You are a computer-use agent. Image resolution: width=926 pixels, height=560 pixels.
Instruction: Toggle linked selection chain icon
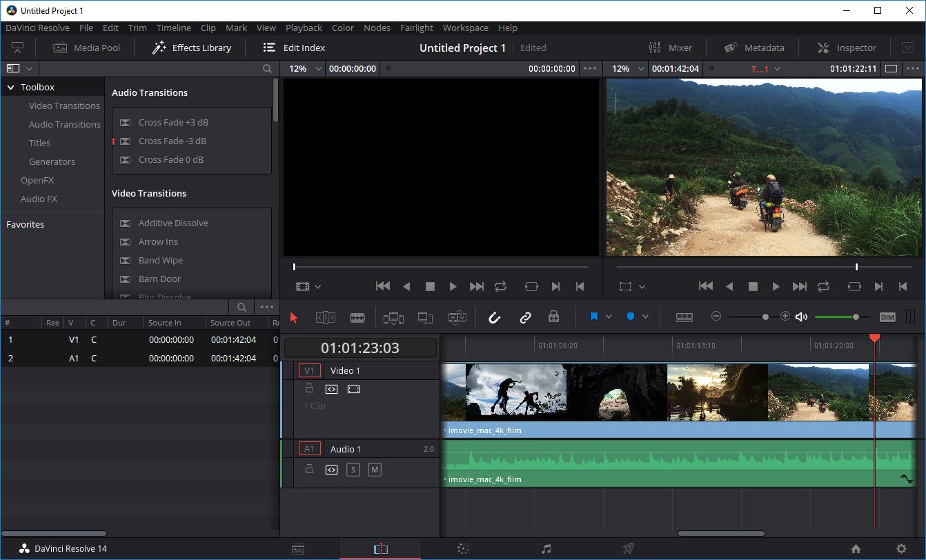525,317
